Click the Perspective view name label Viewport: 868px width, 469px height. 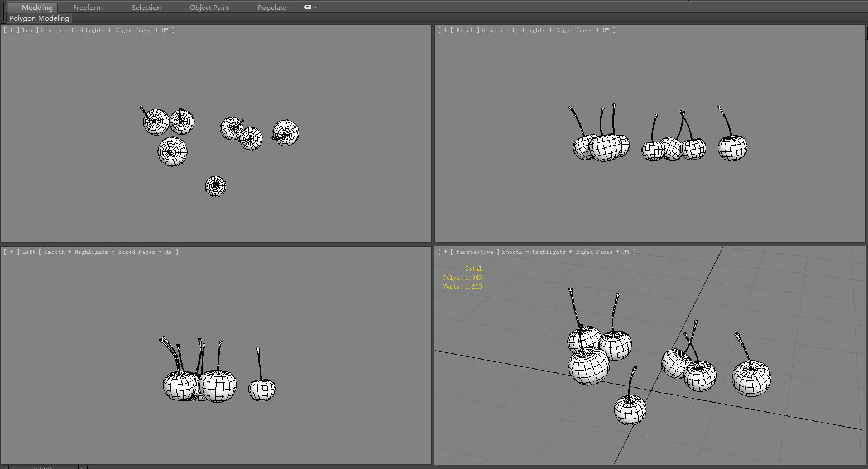tap(474, 252)
